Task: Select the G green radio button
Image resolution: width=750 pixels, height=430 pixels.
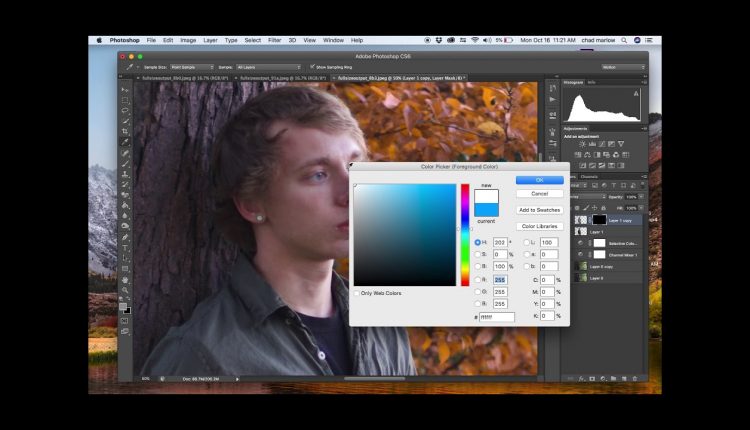Action: 477,292
